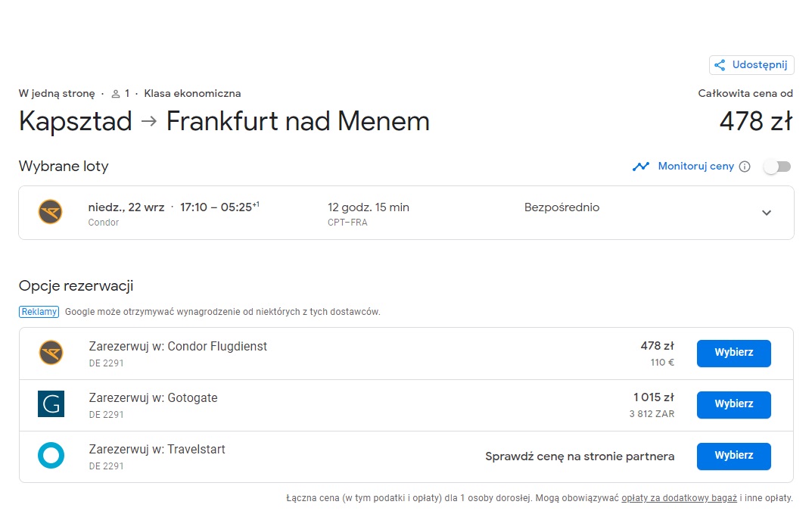Click the Travelstart circle logo
Screen dimensions: 812x514
pos(51,456)
